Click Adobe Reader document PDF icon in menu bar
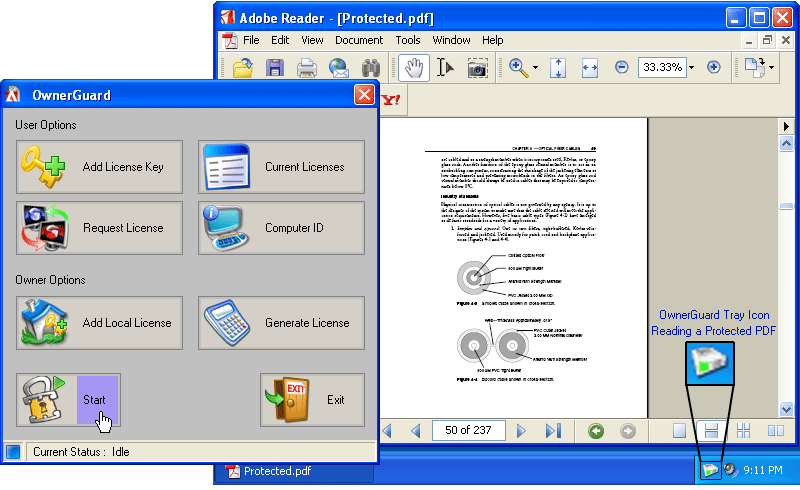The image size is (800, 490). tap(230, 40)
